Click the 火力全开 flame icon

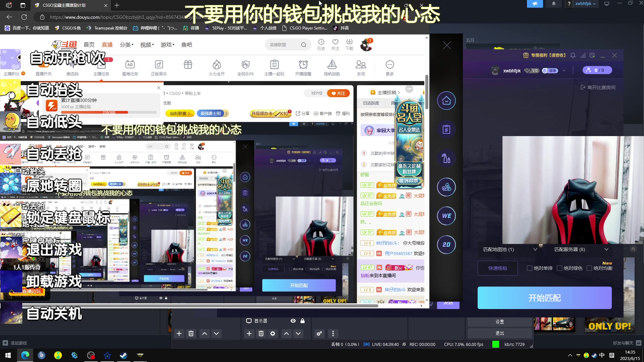click(x=217, y=64)
